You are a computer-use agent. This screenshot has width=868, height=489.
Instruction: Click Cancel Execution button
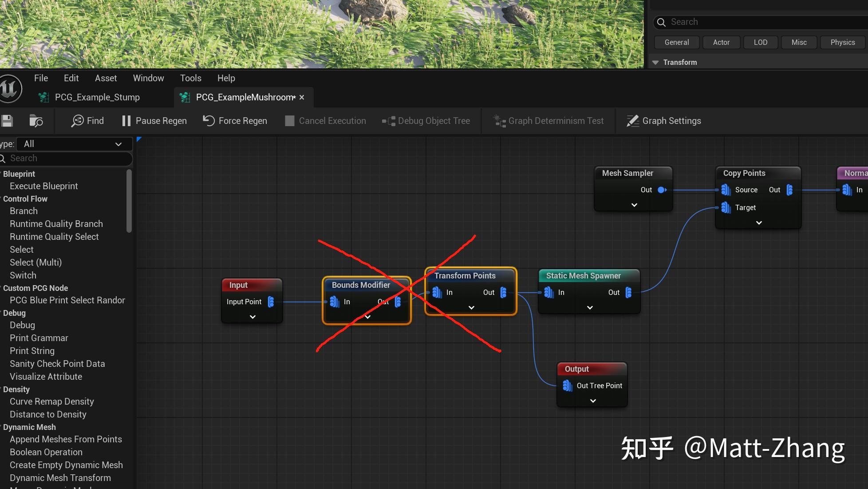(x=325, y=121)
